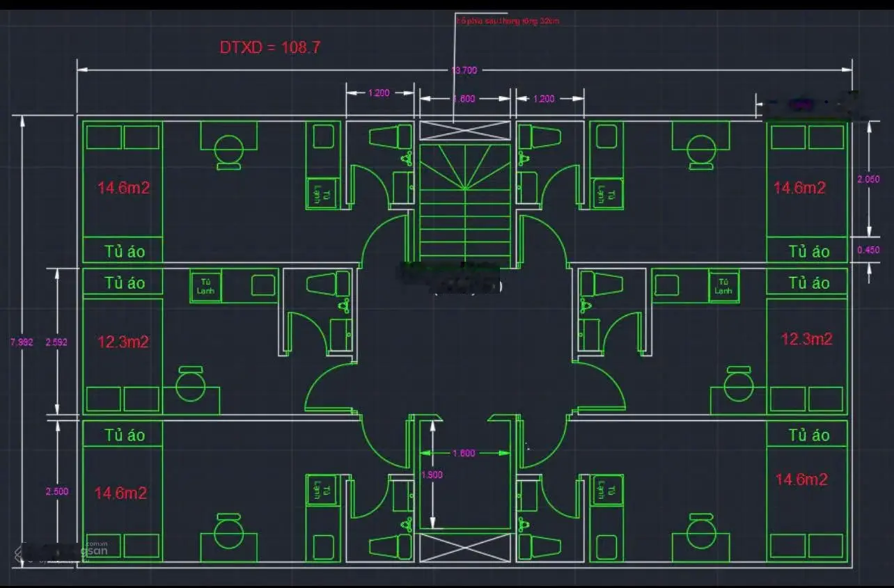Select "Tủ áo" in the middle-right 12.3m2 room
This screenshot has width=894, height=588.
coord(809,283)
